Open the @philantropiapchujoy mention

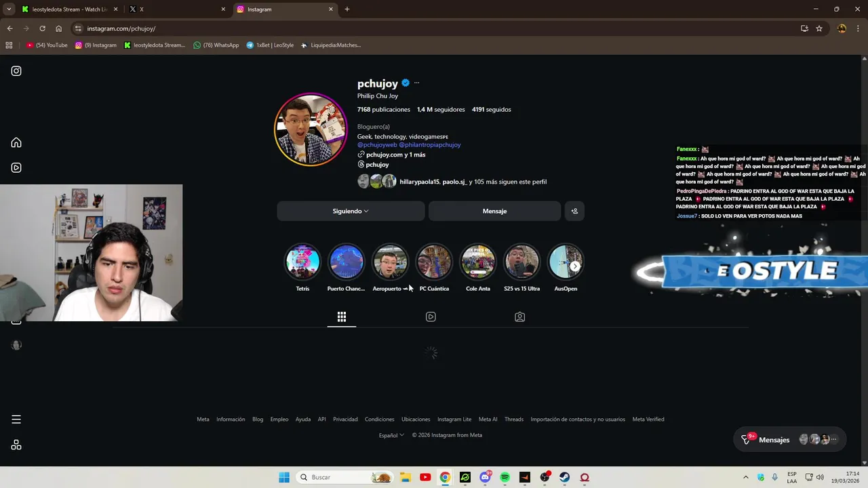click(430, 144)
